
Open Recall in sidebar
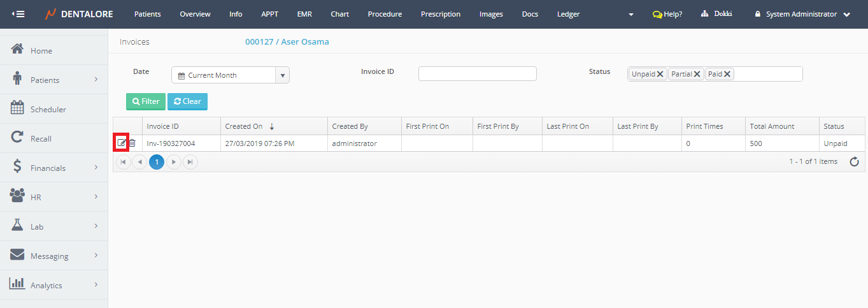[41, 139]
